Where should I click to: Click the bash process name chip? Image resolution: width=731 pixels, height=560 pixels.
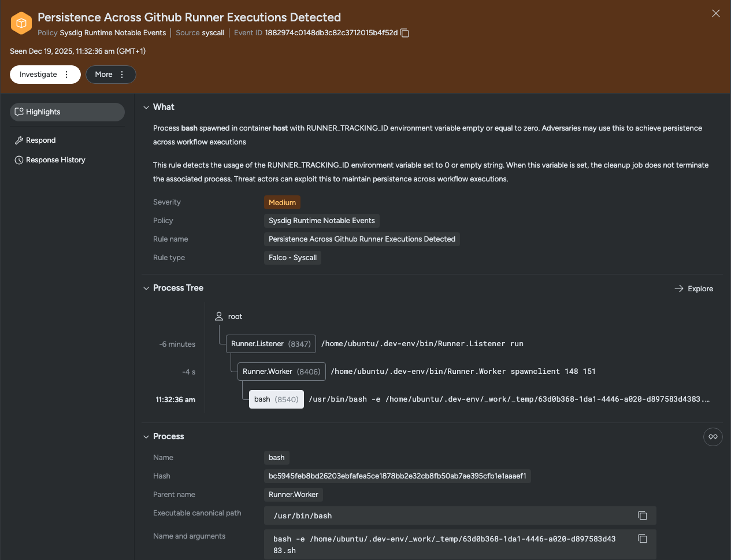[276, 458]
